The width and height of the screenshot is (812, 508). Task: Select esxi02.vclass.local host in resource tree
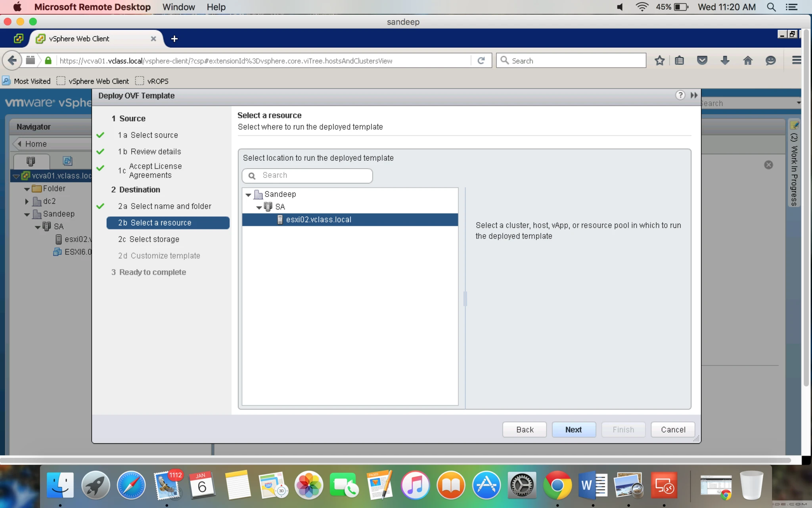click(350, 220)
